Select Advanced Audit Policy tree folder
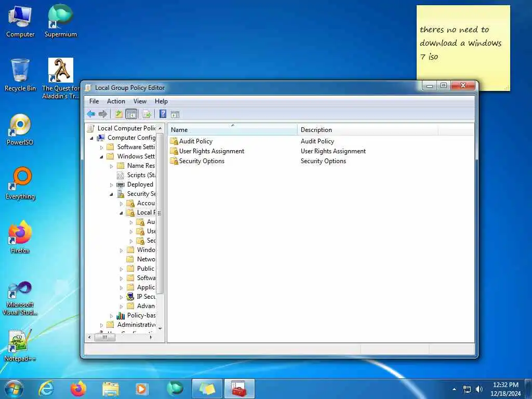Screen dimensions: 532x399 141,305
